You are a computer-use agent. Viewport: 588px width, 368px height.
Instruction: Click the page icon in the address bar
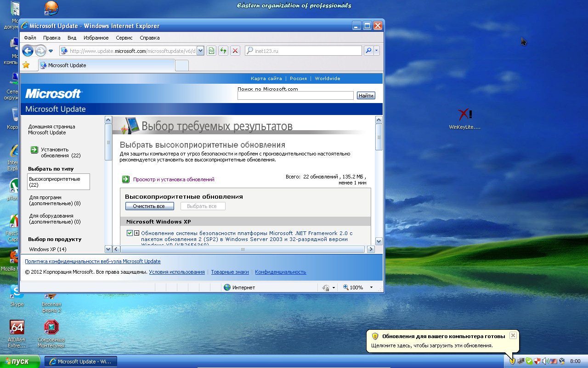pyautogui.click(x=64, y=51)
